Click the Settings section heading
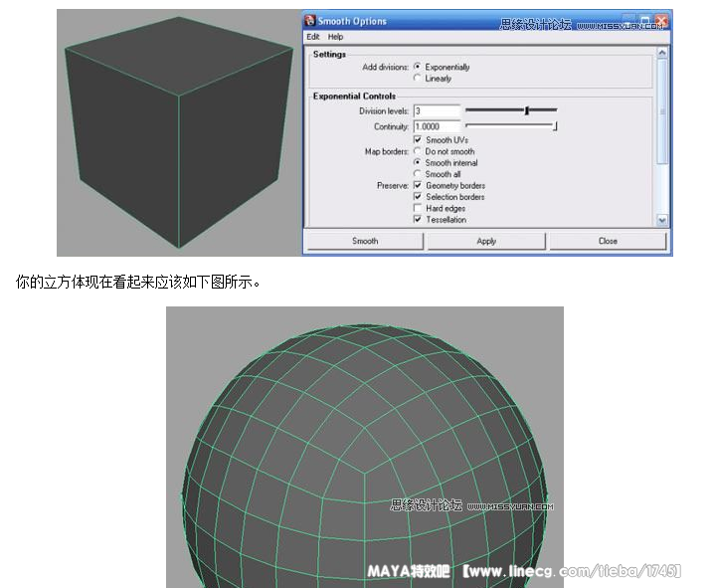This screenshot has height=588, width=715. 329,55
